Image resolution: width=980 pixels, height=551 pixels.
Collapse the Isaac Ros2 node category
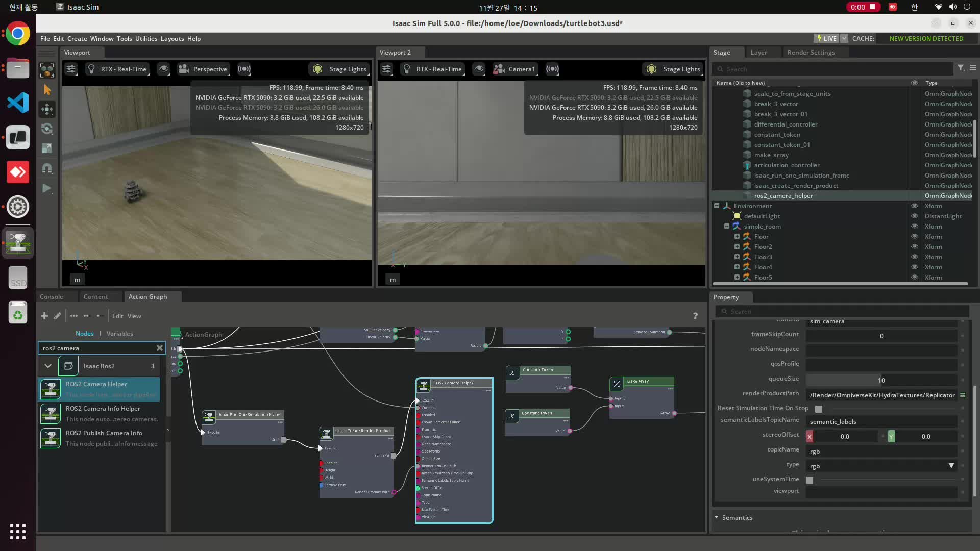click(x=48, y=366)
